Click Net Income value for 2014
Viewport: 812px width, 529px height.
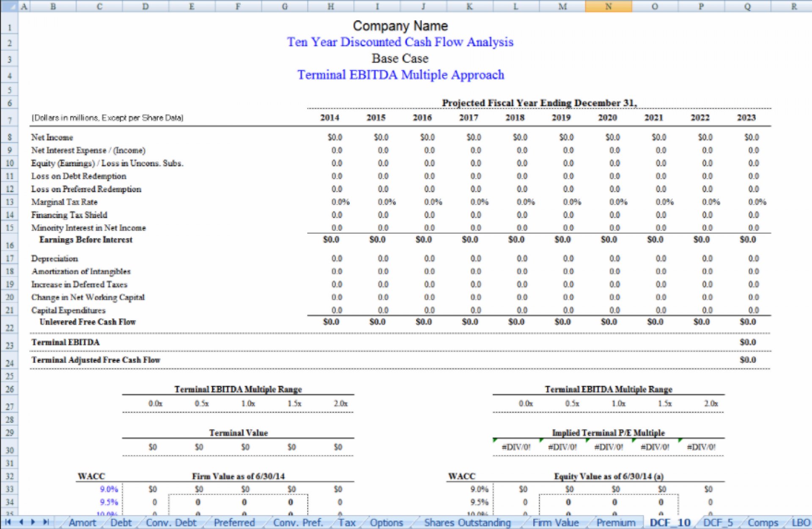335,137
